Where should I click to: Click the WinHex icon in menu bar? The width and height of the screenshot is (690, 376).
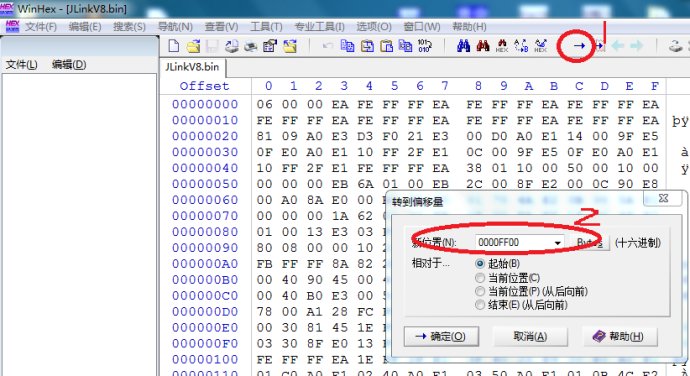coord(12,26)
